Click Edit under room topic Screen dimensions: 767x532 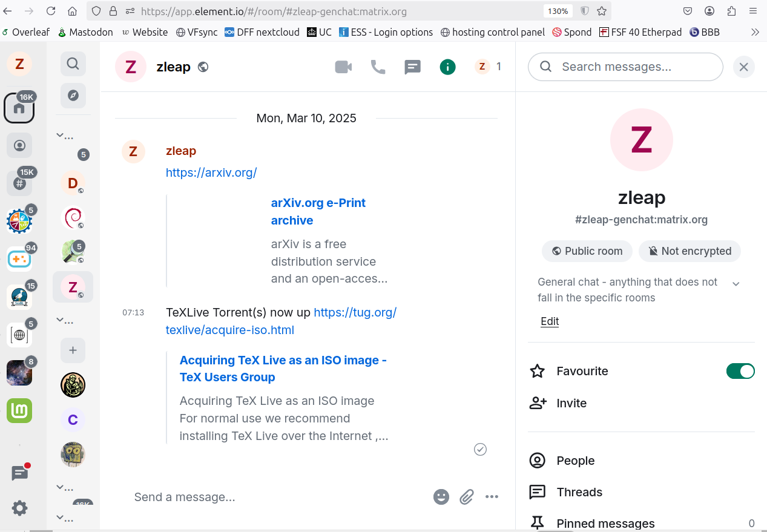tap(550, 321)
